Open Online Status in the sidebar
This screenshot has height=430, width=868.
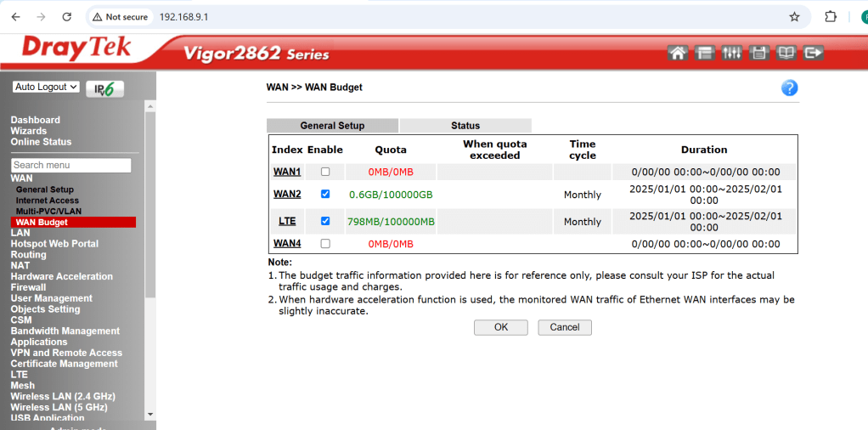pyautogui.click(x=41, y=142)
